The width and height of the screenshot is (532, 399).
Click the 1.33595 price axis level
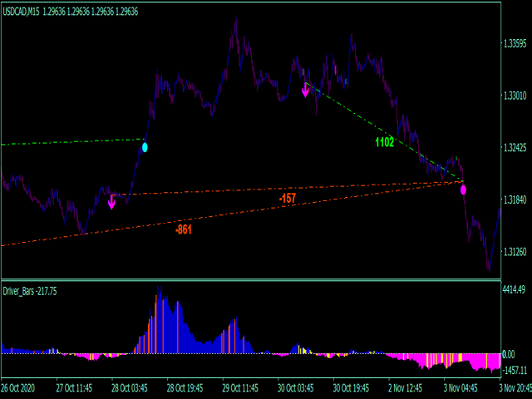coord(515,42)
